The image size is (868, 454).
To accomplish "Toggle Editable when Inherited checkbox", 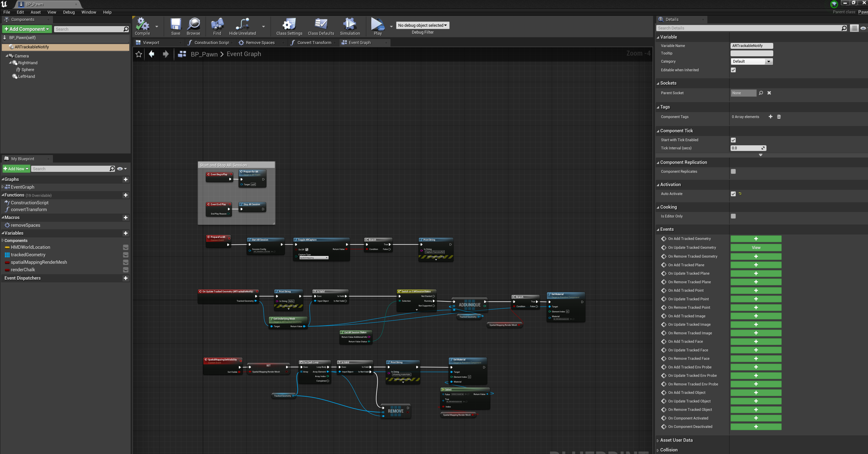I will (x=733, y=70).
